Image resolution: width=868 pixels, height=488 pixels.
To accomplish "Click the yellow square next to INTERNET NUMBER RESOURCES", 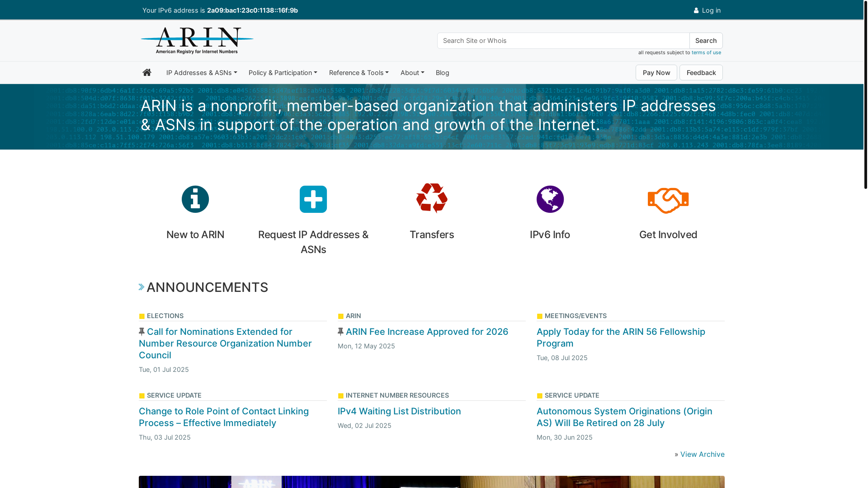I will point(341,396).
